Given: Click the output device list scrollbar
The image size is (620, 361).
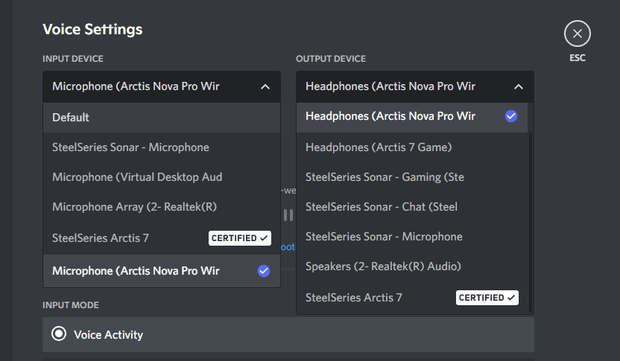Looking at the screenshot, I should tap(530, 222).
